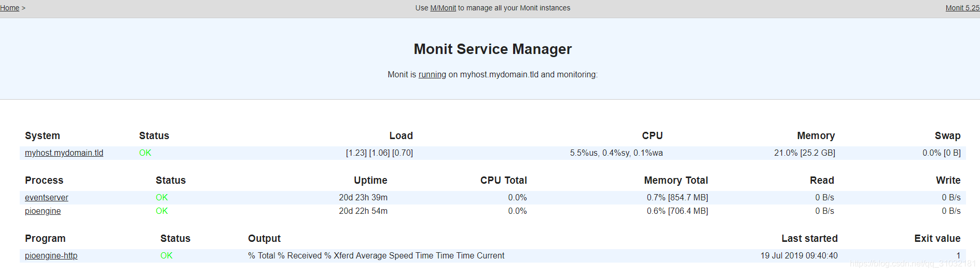Select the Monit Service Manager heading
This screenshot has height=273, width=980.
click(492, 49)
